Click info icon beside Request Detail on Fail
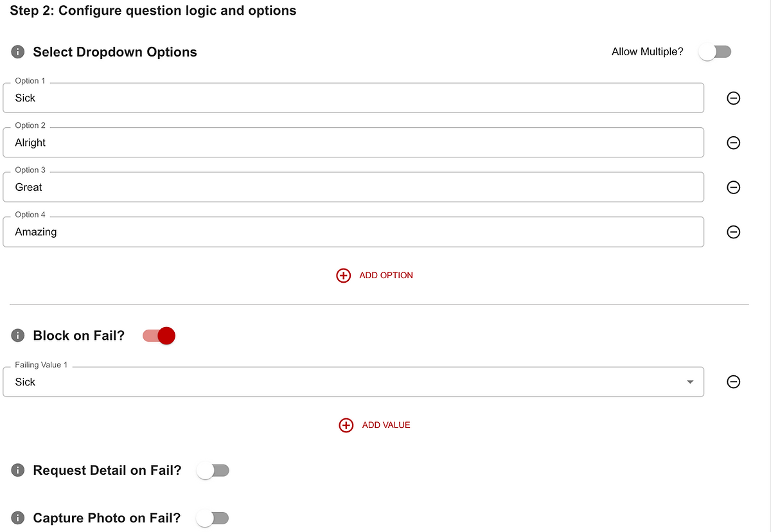 tap(19, 470)
